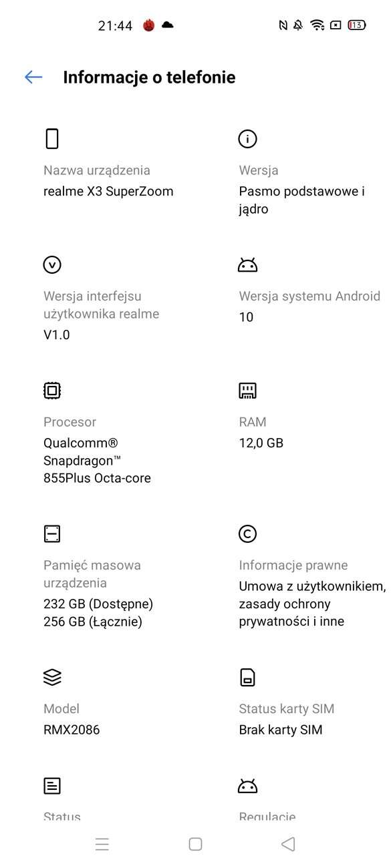
Task: Tap the back triangle in navigation bar
Action: click(288, 843)
